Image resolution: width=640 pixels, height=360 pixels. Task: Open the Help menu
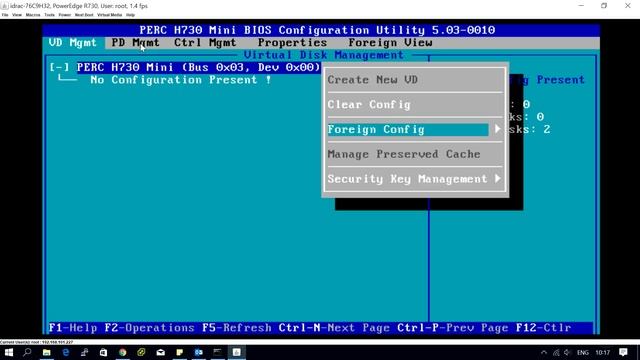(130, 15)
